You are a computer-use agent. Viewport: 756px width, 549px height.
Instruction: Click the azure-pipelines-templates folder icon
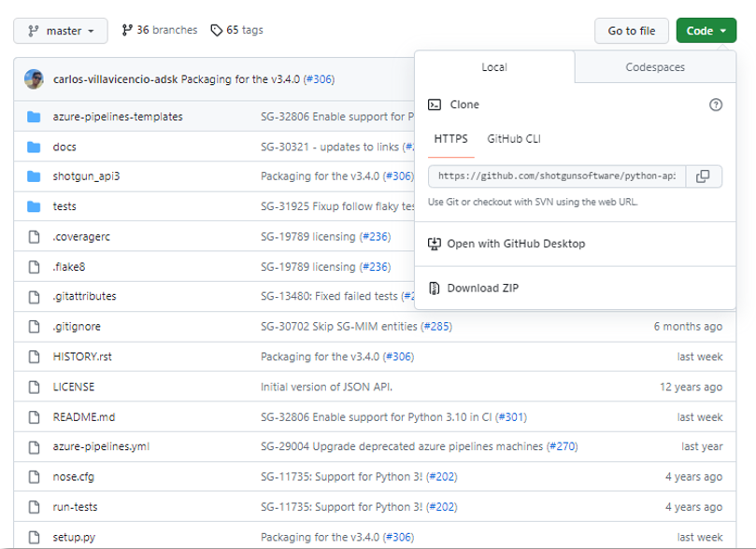[35, 117]
